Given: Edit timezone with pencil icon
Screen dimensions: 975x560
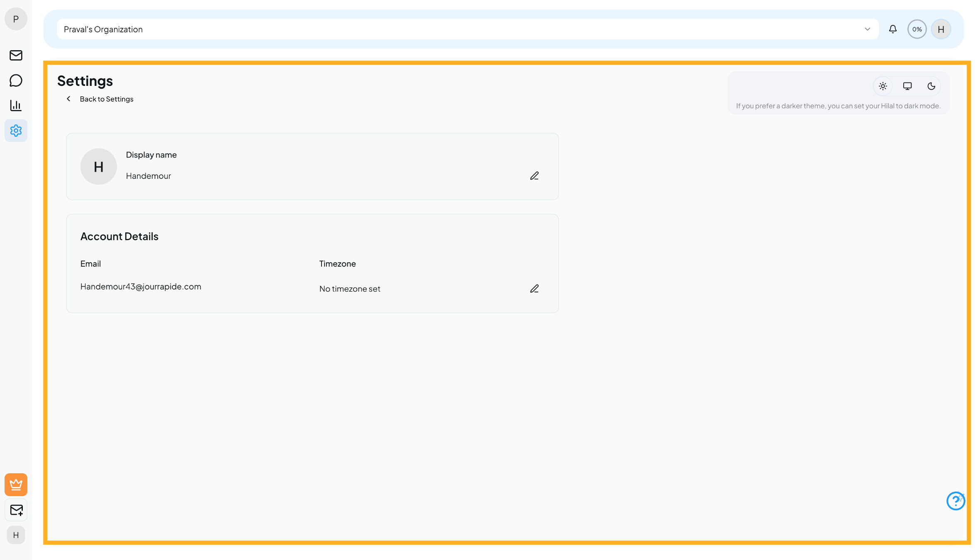Looking at the screenshot, I should (534, 289).
